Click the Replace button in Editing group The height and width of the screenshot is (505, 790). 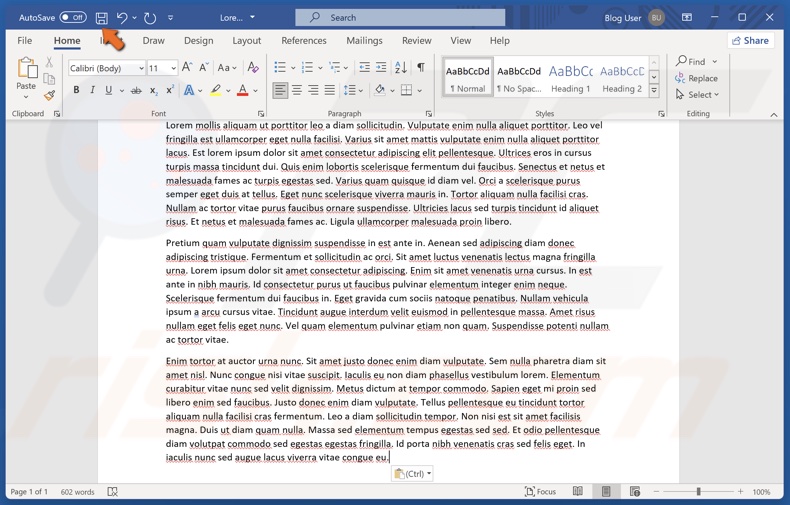(x=697, y=78)
